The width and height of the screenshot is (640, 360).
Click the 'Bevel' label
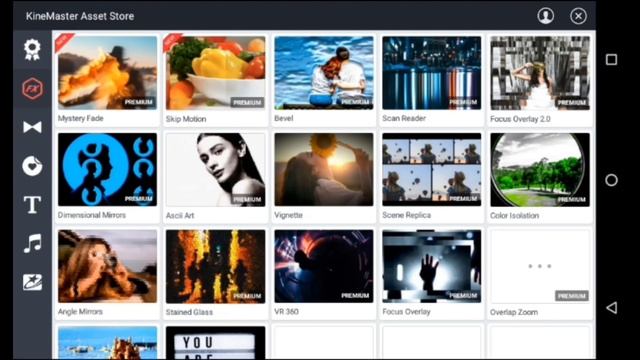coord(284,118)
